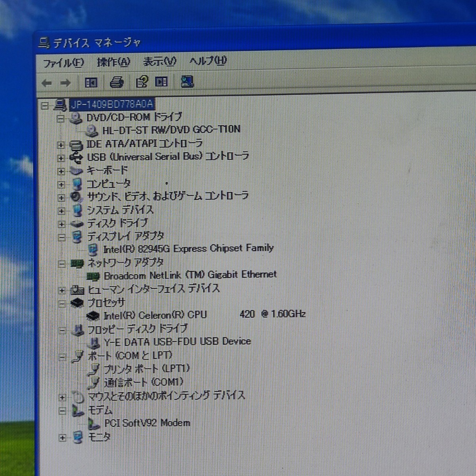
Task: Expand サウンド、ビデオ、およびゲーム コントローラ branch
Action: pyautogui.click(x=61, y=198)
